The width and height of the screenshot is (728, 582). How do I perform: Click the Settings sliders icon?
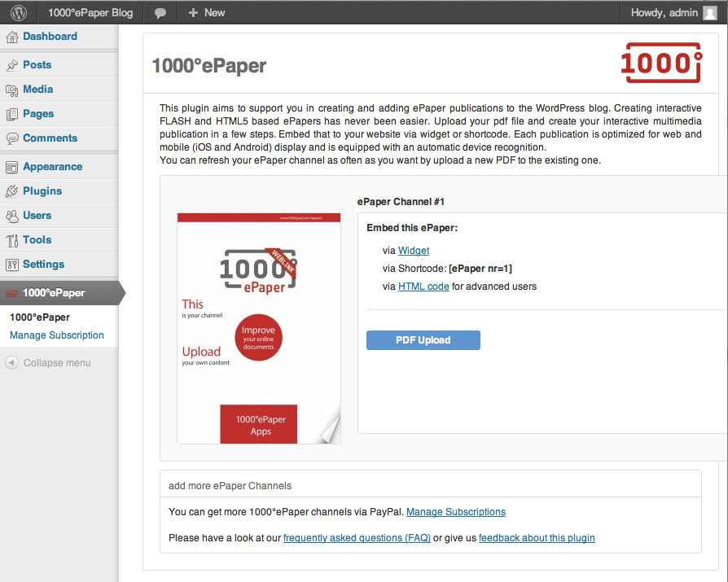coord(12,265)
